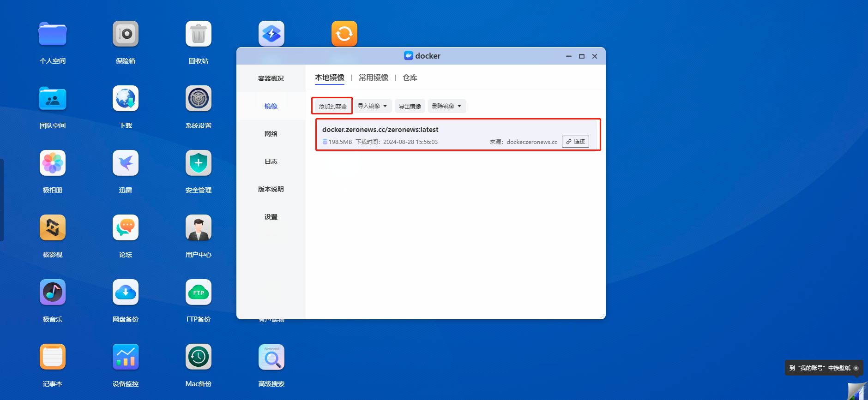Open the orange sync arrows desktop app
868x400 pixels.
point(344,33)
